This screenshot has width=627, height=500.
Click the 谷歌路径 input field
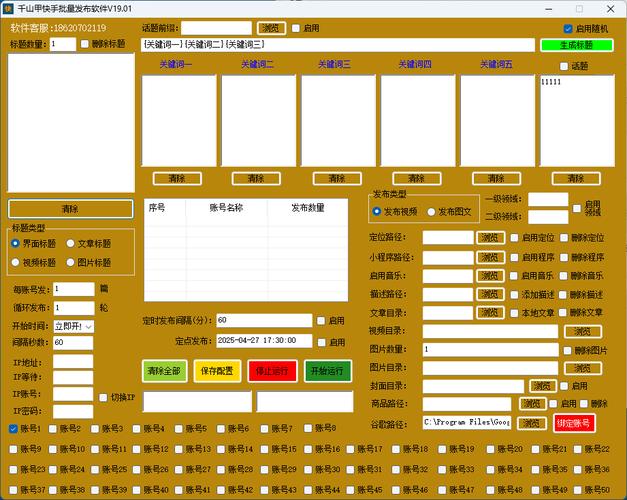[466, 423]
